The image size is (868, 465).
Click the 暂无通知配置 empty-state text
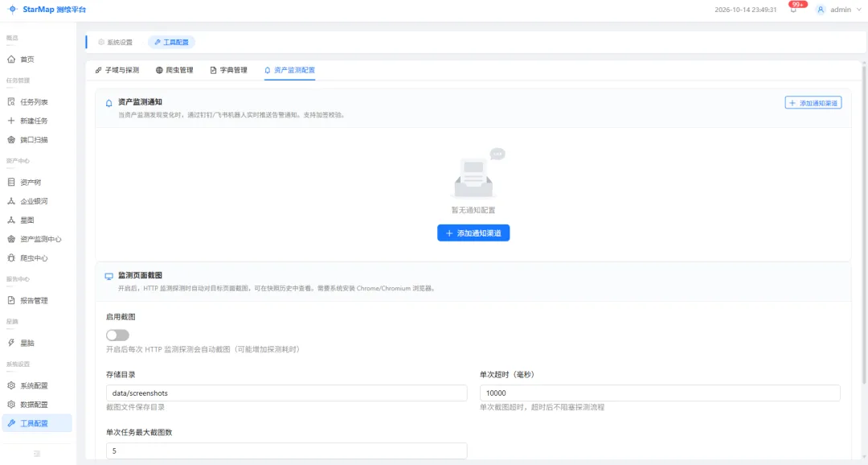point(473,210)
